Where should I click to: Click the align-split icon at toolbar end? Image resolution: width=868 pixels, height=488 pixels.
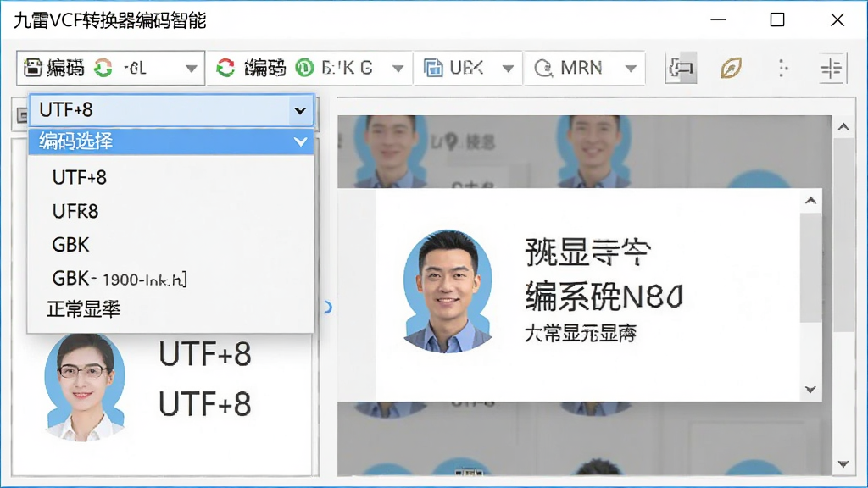832,68
